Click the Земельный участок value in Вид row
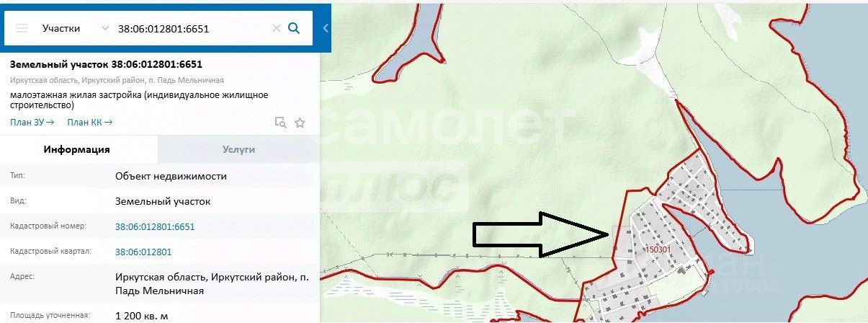 (163, 201)
